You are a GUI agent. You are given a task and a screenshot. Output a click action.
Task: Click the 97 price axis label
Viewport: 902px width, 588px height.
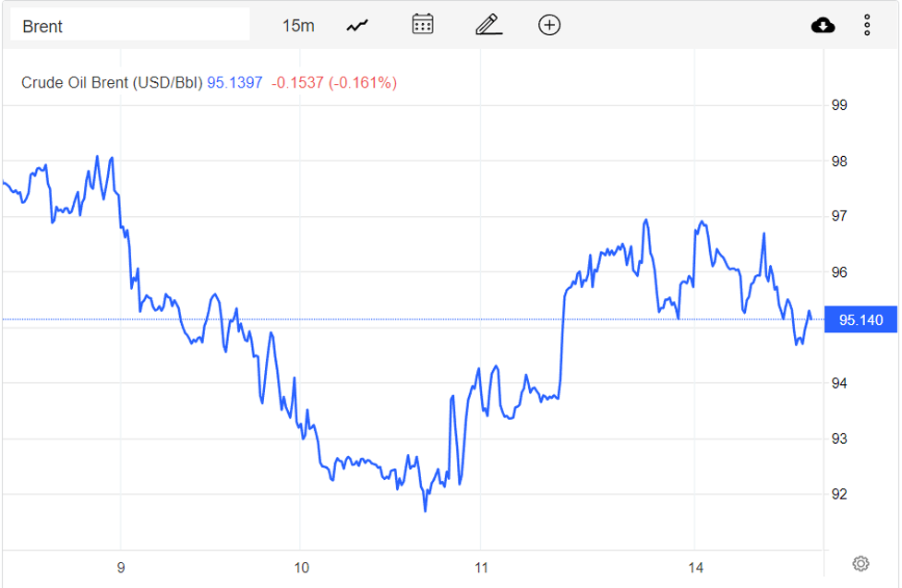839,216
